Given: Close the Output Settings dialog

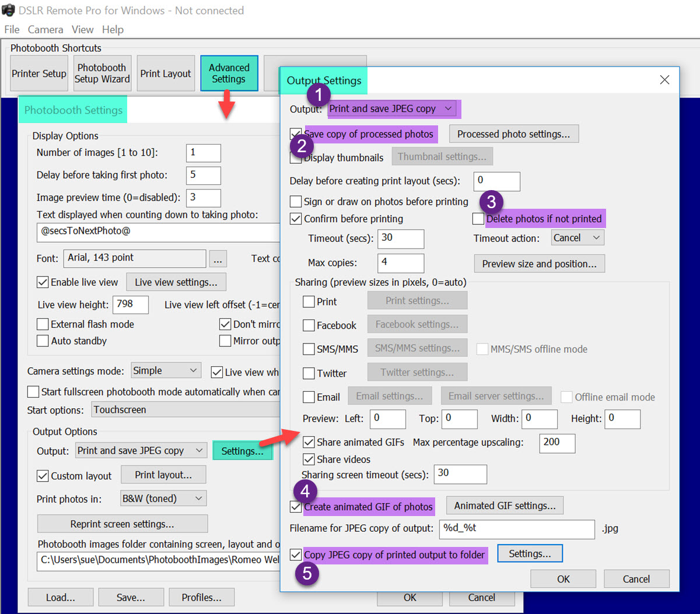Looking at the screenshot, I should 664,80.
